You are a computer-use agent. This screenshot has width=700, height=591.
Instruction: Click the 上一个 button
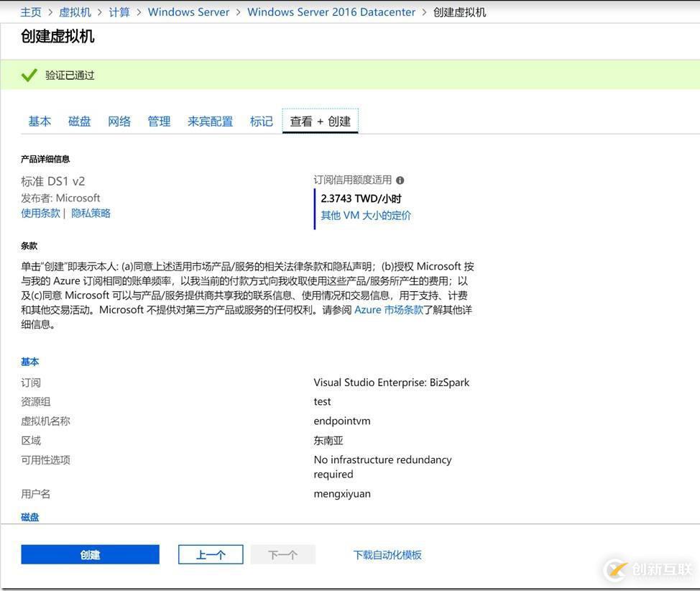[x=211, y=554]
